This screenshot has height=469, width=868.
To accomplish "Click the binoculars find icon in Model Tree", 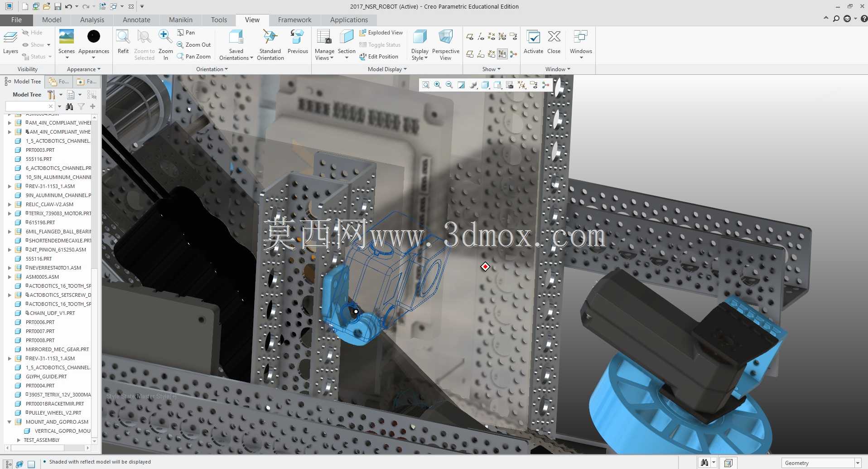I will tap(69, 106).
